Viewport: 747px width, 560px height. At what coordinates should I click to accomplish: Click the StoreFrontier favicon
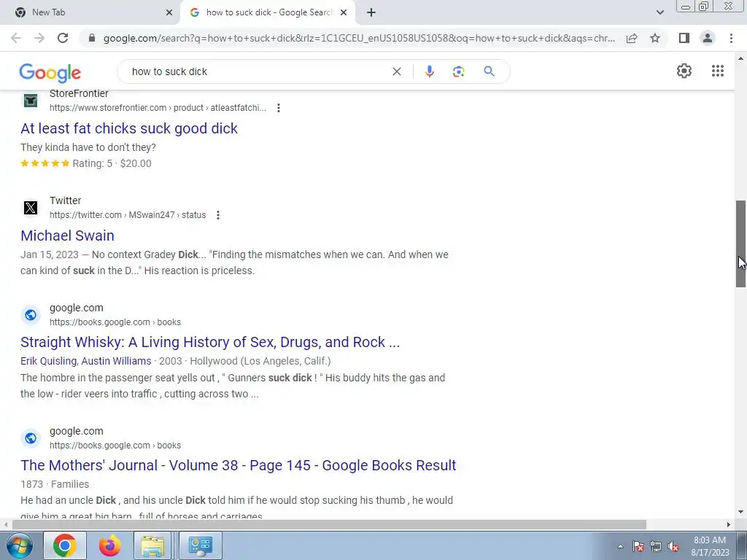(31, 101)
